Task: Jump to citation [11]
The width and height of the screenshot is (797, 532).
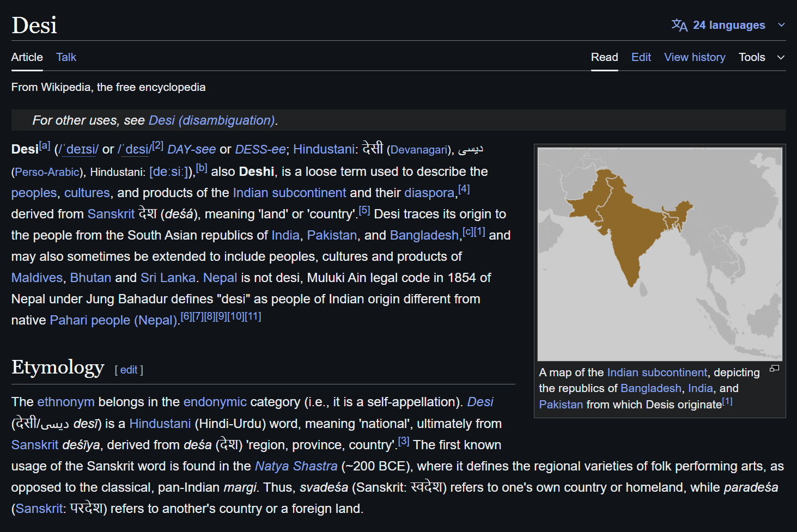Action: click(253, 316)
